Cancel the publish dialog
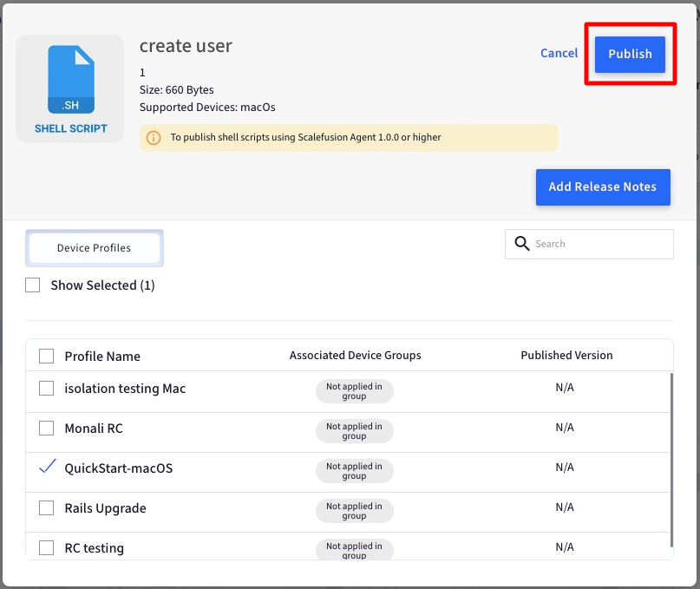This screenshot has height=589, width=700. pos(559,53)
